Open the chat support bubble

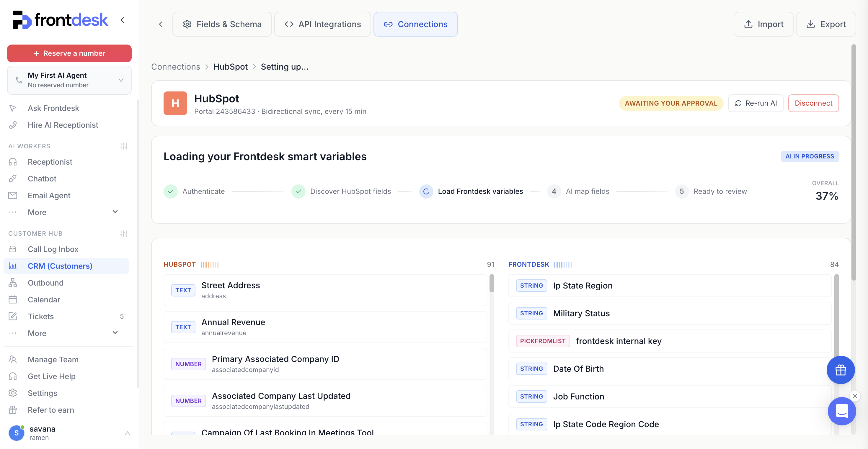[x=842, y=411]
